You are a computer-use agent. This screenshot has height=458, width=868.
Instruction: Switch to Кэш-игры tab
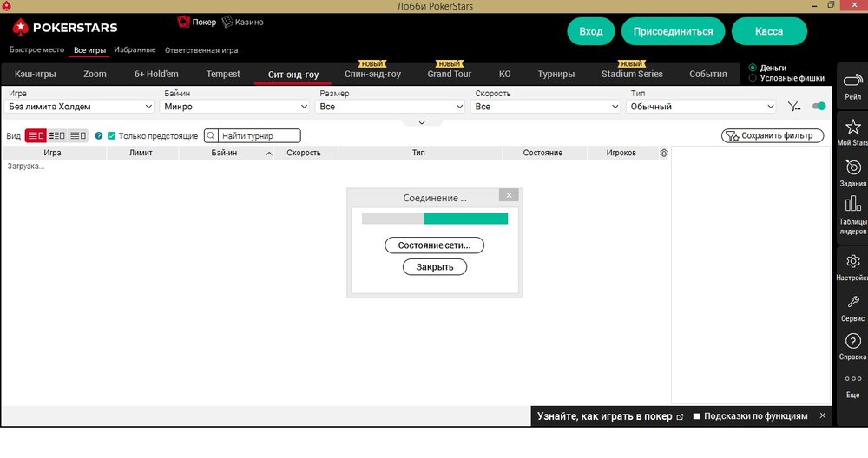click(35, 74)
